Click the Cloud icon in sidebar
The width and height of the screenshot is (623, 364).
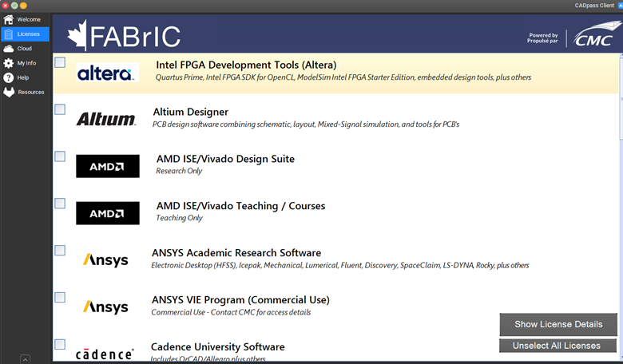click(8, 49)
